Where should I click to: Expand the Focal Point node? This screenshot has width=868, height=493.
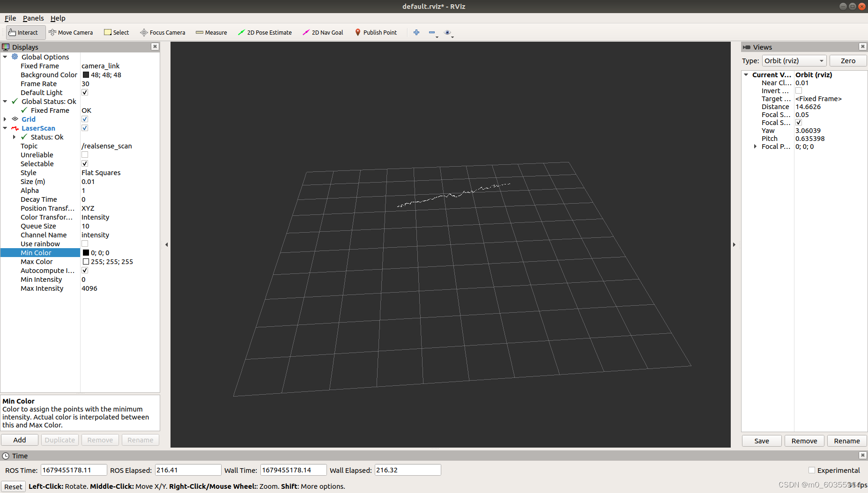tap(755, 147)
